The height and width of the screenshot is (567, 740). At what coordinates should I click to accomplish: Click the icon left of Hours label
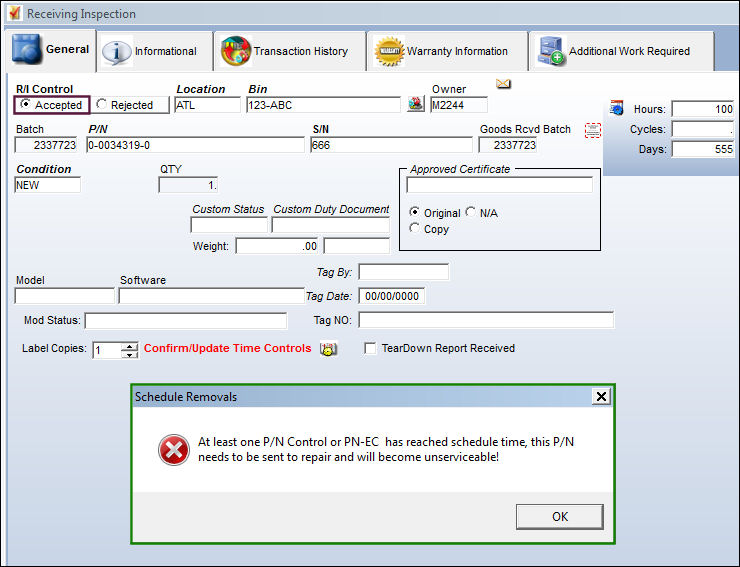coord(616,108)
